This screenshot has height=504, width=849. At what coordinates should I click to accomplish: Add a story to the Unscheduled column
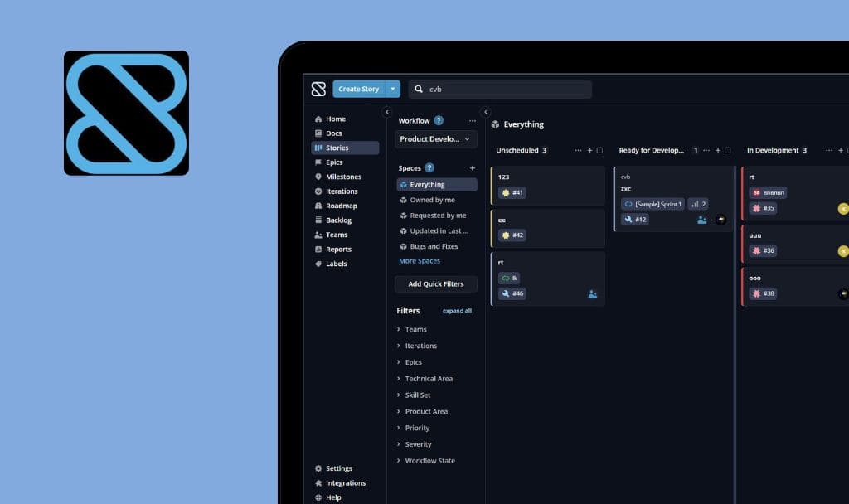pos(589,150)
